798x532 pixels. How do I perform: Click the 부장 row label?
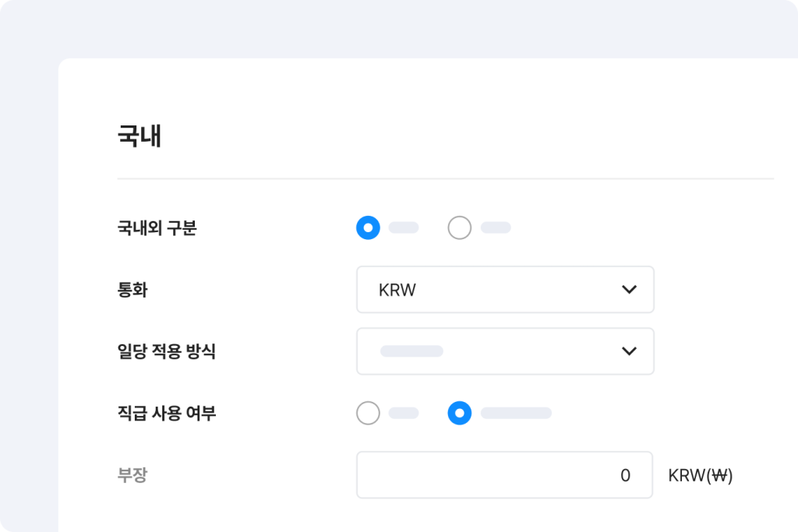click(x=132, y=475)
